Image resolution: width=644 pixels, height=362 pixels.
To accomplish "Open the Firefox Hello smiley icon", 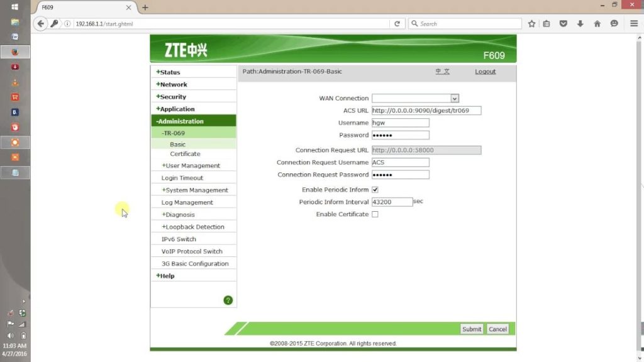I will coord(613,23).
